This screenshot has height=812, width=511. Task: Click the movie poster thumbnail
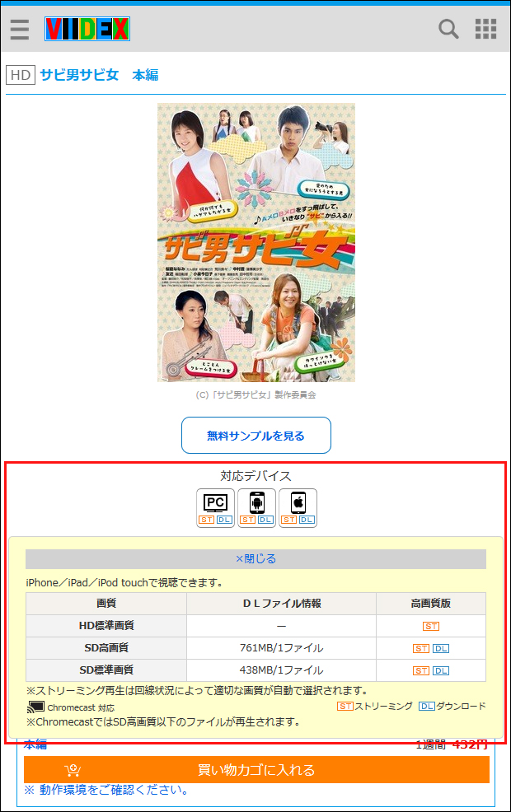(x=256, y=242)
